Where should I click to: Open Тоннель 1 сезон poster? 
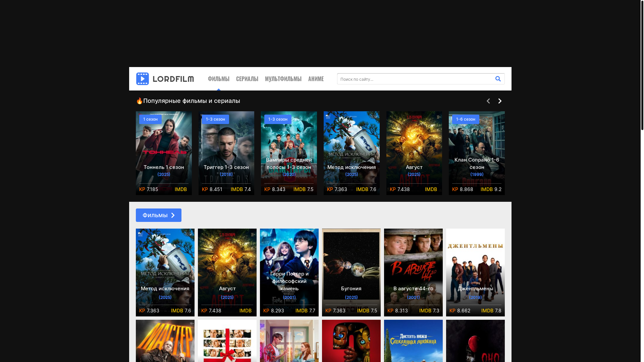(164, 153)
